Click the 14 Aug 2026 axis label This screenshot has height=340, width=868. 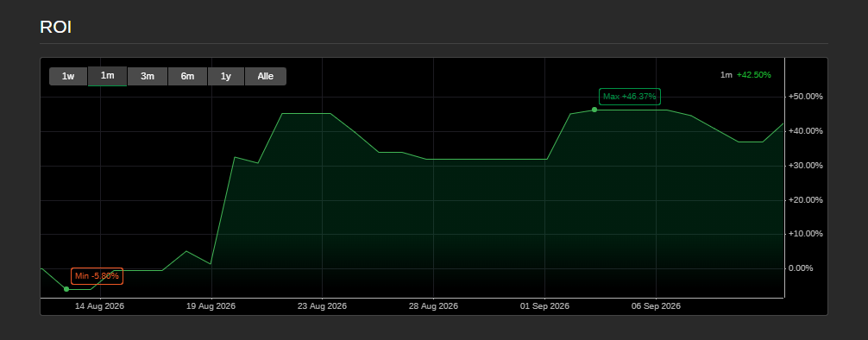99,305
